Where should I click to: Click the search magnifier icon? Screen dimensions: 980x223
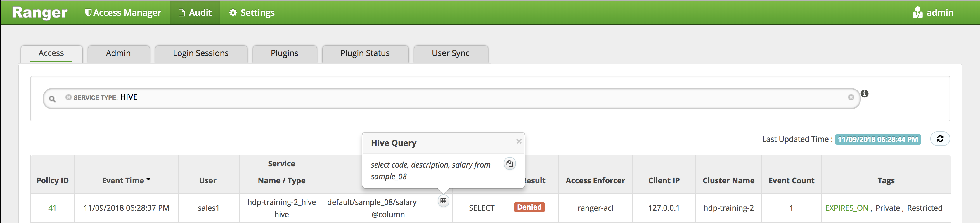[53, 99]
